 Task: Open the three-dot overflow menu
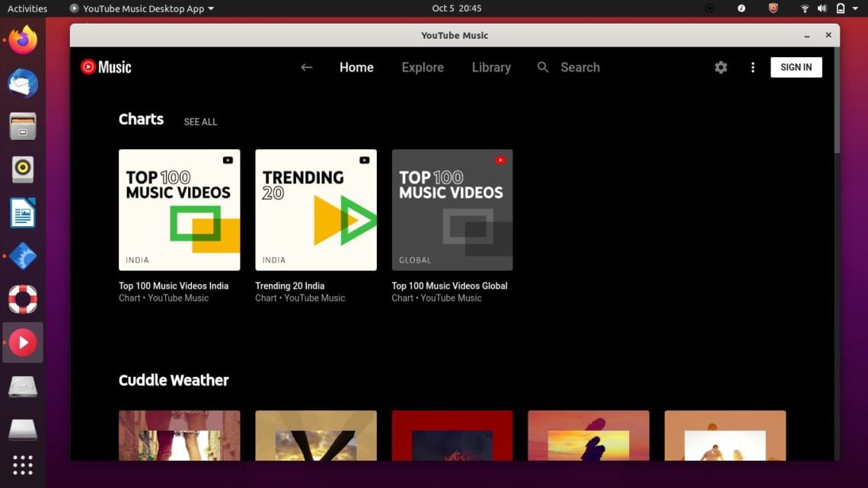752,67
